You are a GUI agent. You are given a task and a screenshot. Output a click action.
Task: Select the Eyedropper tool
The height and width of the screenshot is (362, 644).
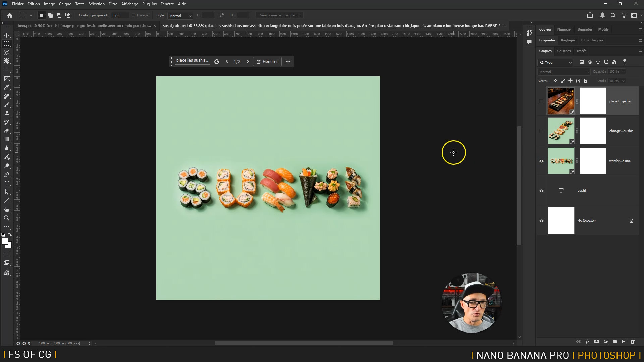(7, 87)
